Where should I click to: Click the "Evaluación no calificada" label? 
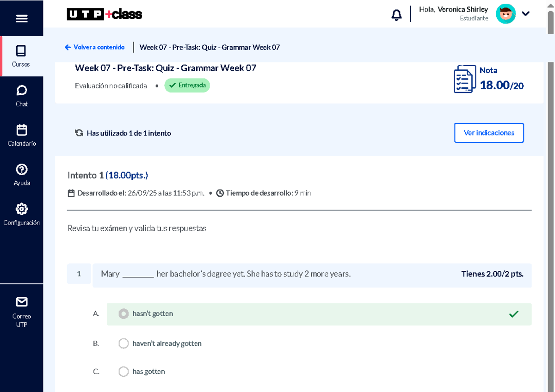coord(111,86)
